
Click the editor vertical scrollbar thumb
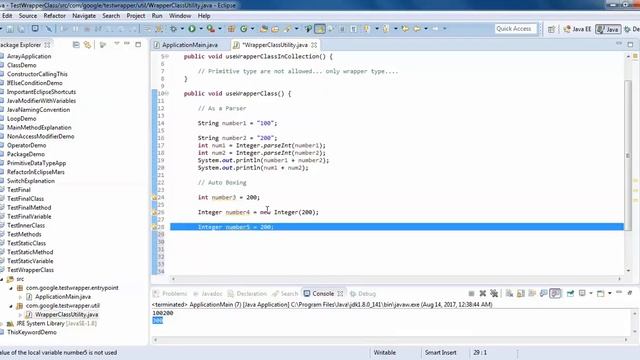pyautogui.click(x=628, y=156)
